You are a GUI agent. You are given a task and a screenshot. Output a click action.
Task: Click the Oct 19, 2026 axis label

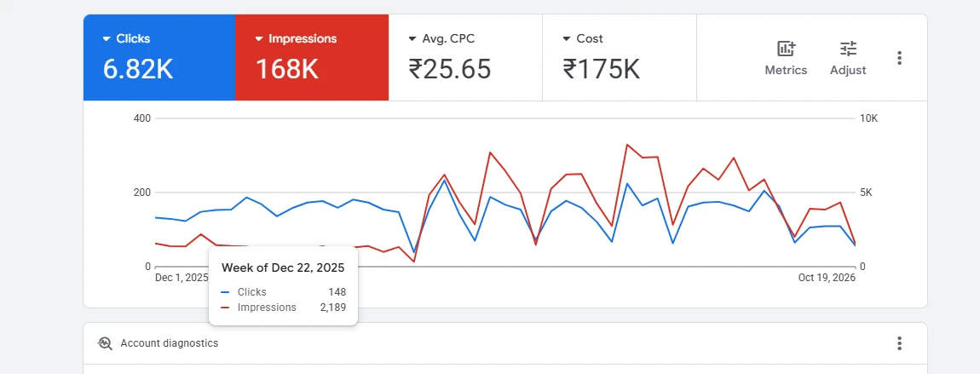click(827, 278)
